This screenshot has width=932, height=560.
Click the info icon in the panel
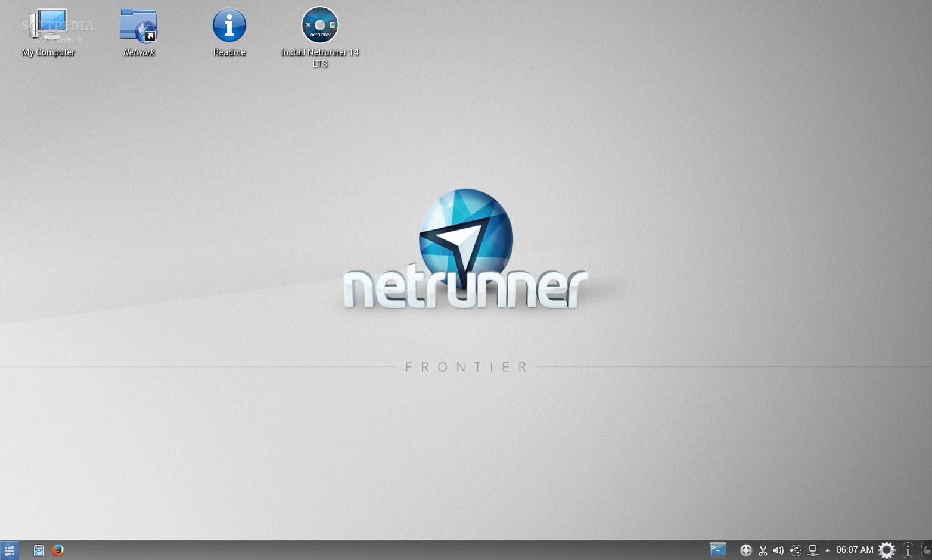coord(908,550)
